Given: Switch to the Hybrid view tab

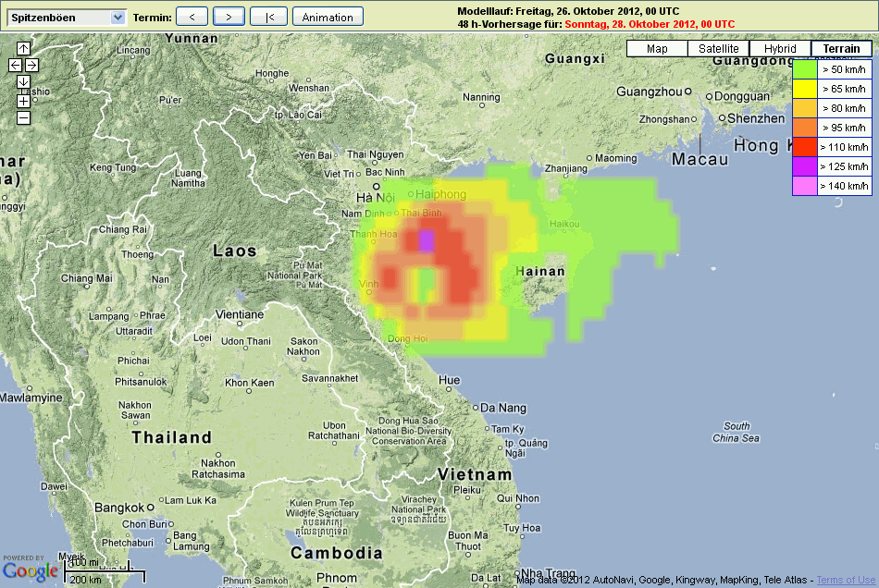Looking at the screenshot, I should (780, 49).
